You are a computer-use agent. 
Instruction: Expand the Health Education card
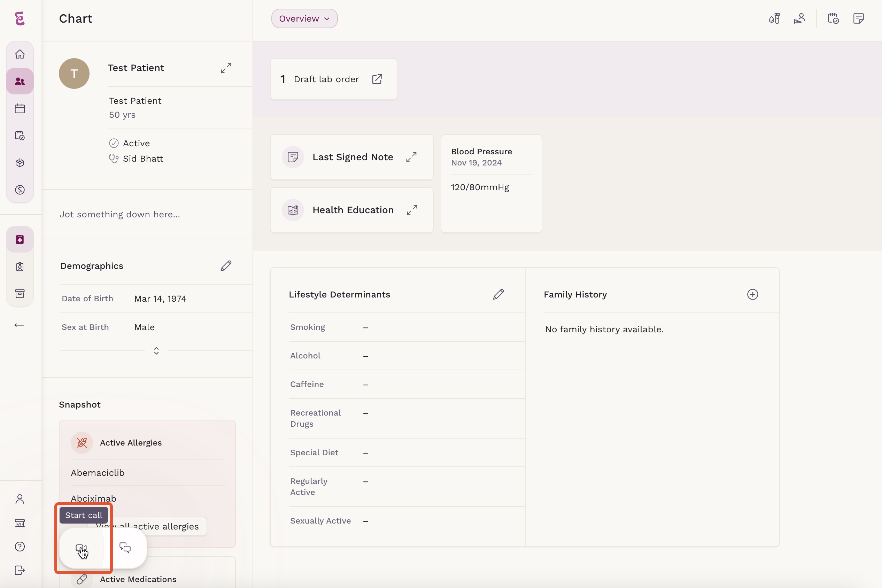click(x=412, y=210)
